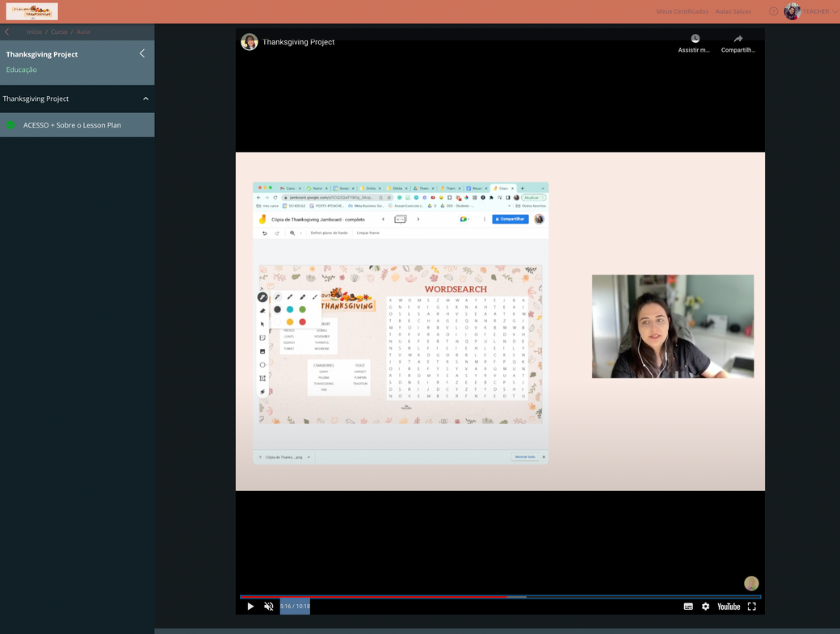Open the help question mark icon
Screen dimensions: 840x634
click(x=773, y=11)
